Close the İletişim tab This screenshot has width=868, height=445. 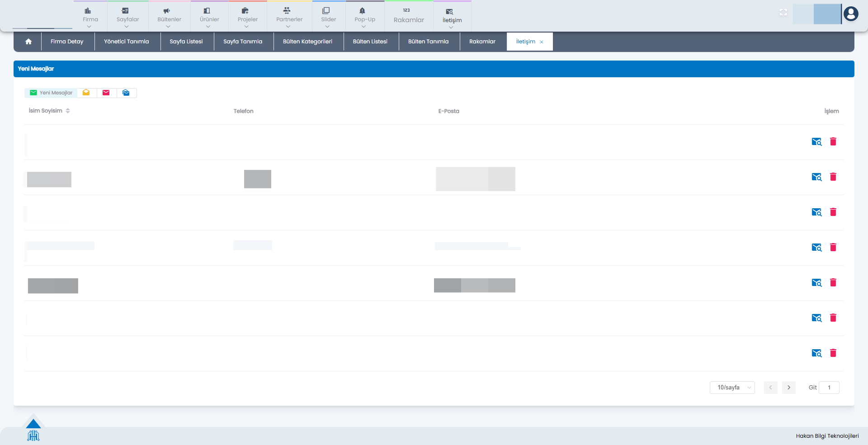pyautogui.click(x=542, y=42)
